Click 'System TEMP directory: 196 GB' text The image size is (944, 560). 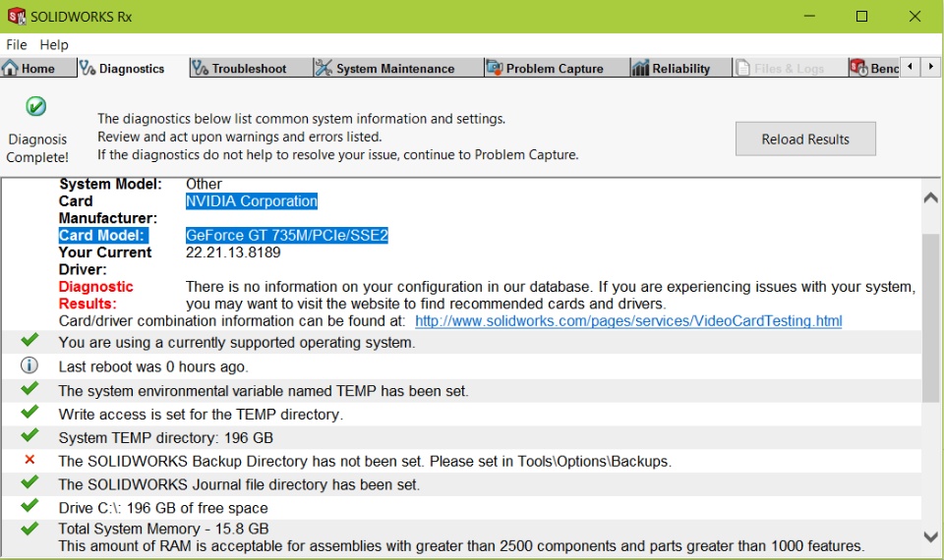[165, 438]
